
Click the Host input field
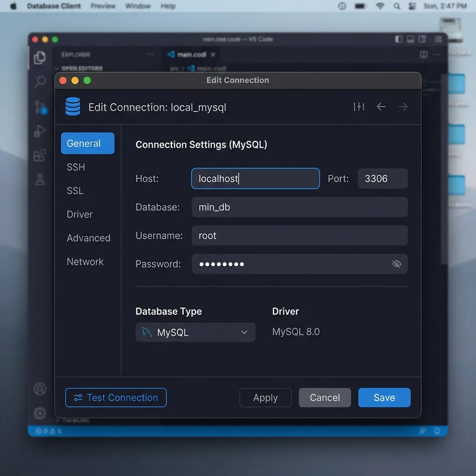(x=255, y=178)
